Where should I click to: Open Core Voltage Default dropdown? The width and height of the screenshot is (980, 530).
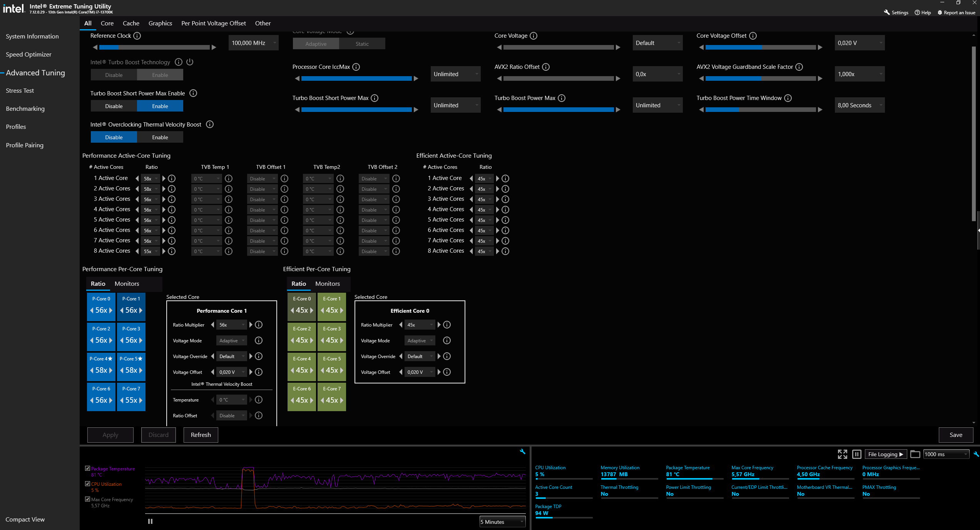click(658, 43)
